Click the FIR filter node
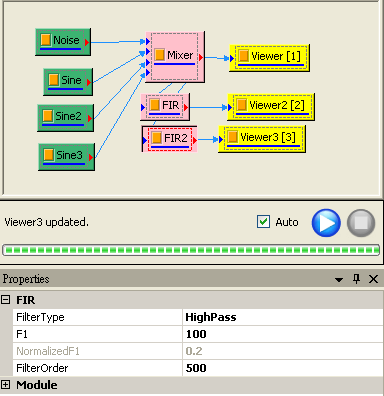This screenshot has height=396, width=384. point(165,107)
